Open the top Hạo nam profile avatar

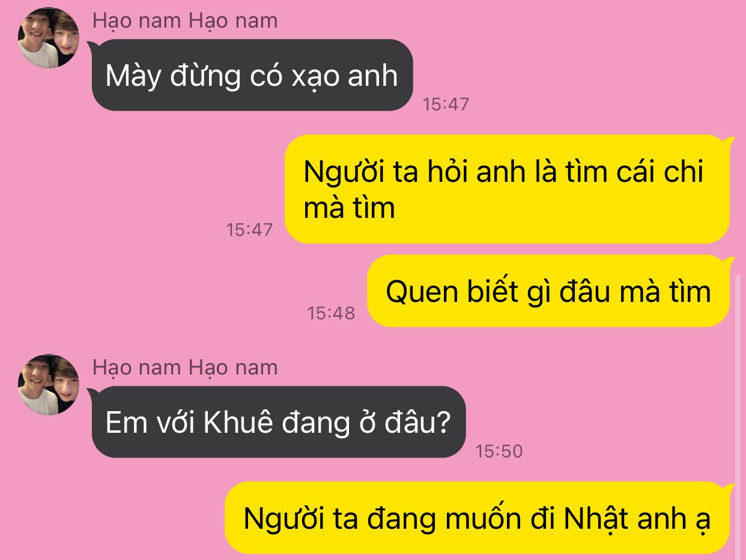tap(49, 37)
